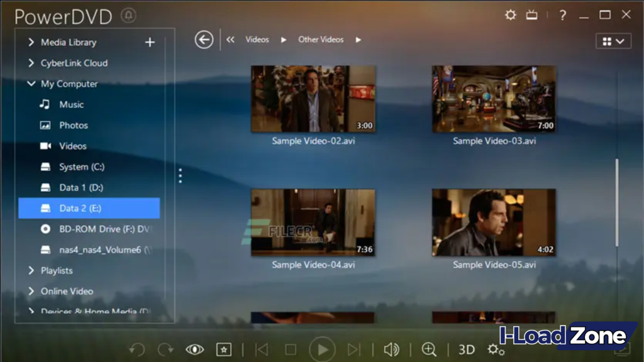Expand the Playlists node
This screenshot has height=362, width=644.
[31, 270]
